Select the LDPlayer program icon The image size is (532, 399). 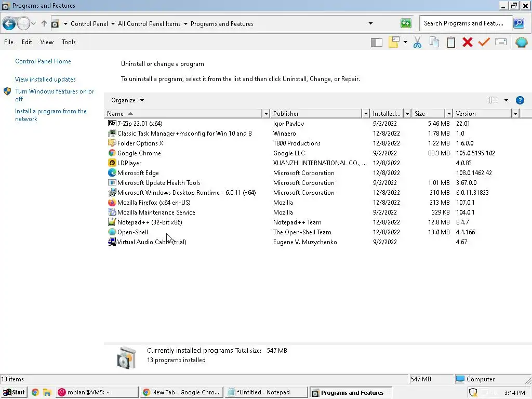(112, 163)
